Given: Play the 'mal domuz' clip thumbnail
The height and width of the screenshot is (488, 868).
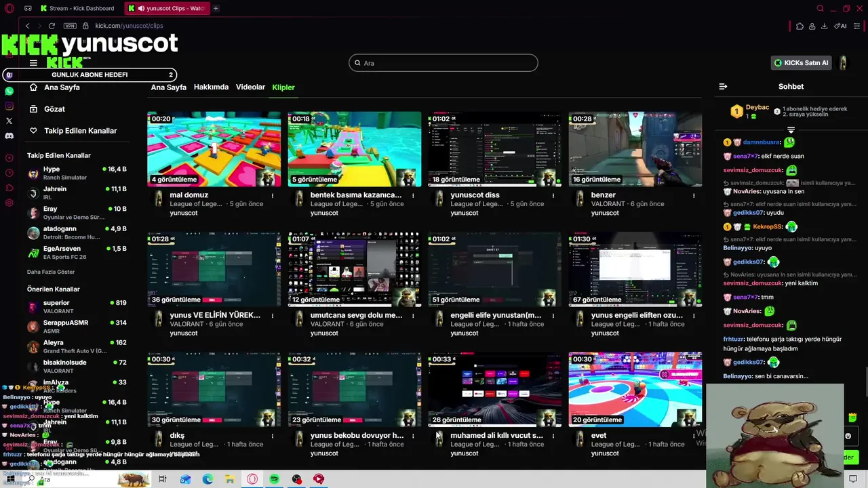Looking at the screenshot, I should click(x=214, y=149).
